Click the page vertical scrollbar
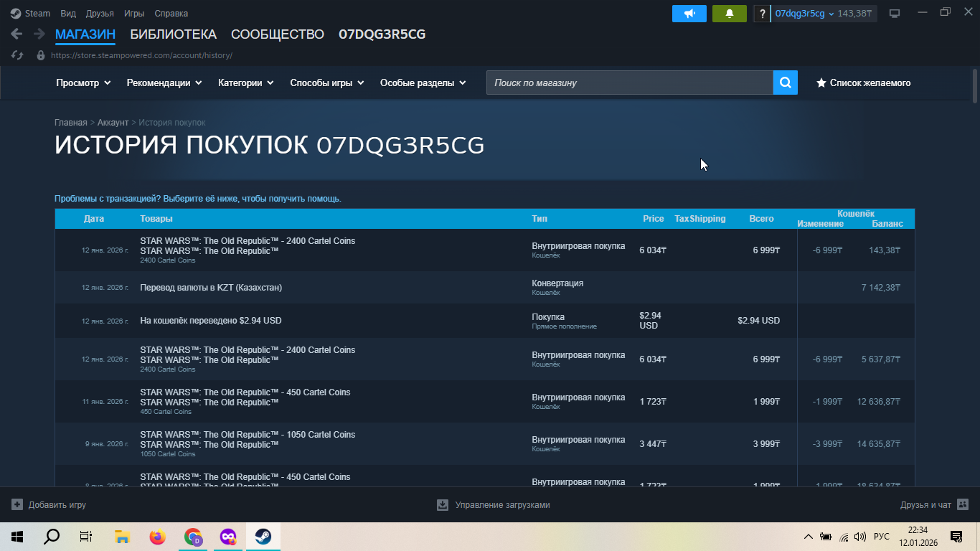980x551 pixels. coord(975,86)
